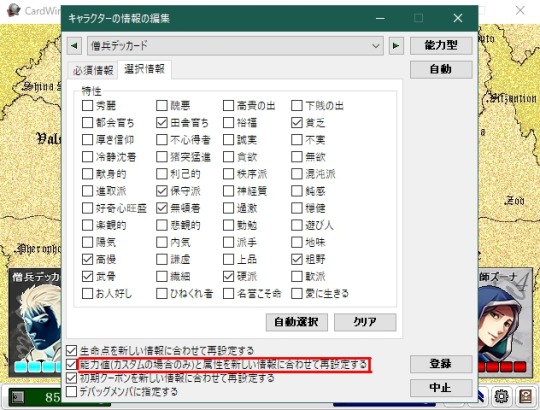Image resolution: width=540 pixels, height=410 pixels.
Task: Check the 愛に生きる trait checkbox
Action: 297,293
